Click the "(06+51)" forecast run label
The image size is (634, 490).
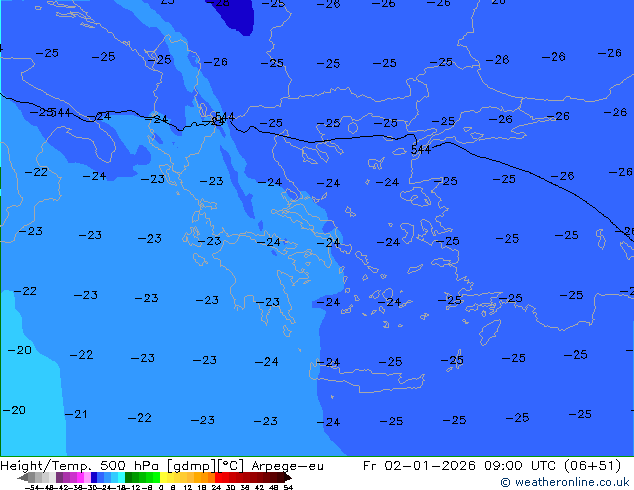point(592,466)
